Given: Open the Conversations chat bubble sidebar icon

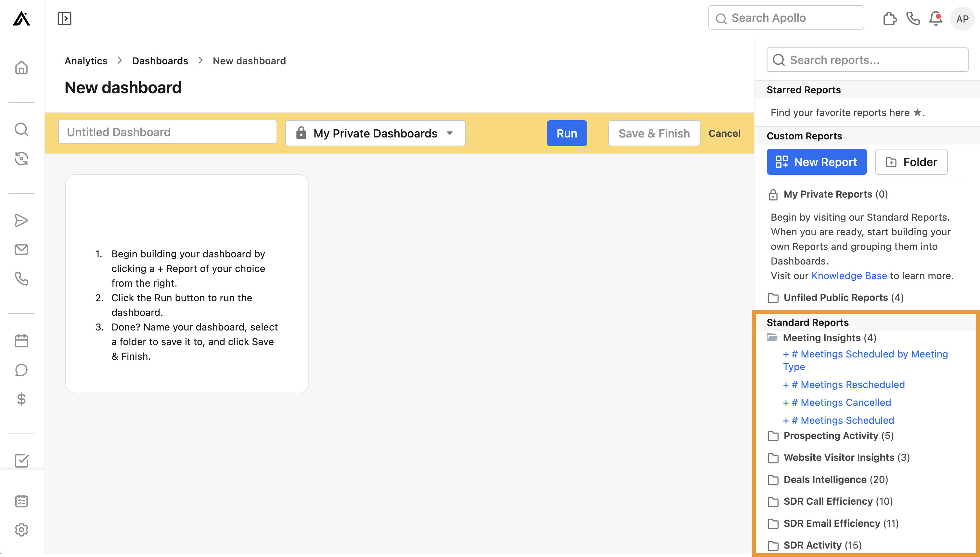Looking at the screenshot, I should click(x=21, y=370).
